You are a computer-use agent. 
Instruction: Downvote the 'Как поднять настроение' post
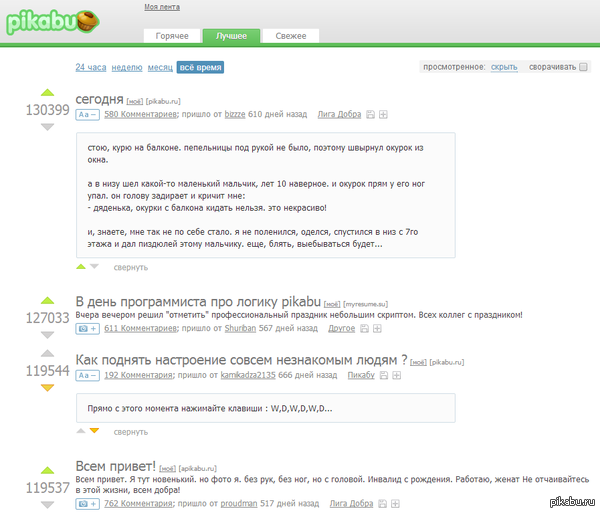pos(47,387)
